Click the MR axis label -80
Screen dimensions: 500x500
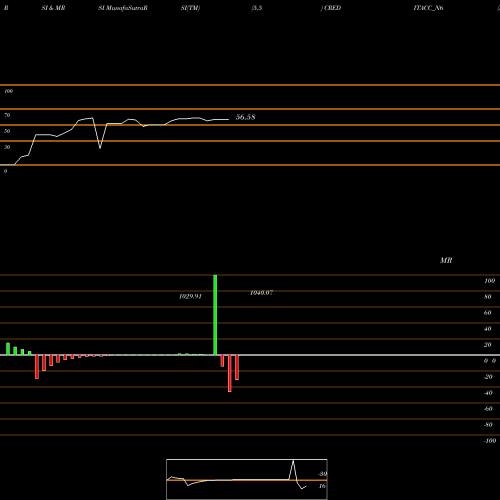click(488, 425)
